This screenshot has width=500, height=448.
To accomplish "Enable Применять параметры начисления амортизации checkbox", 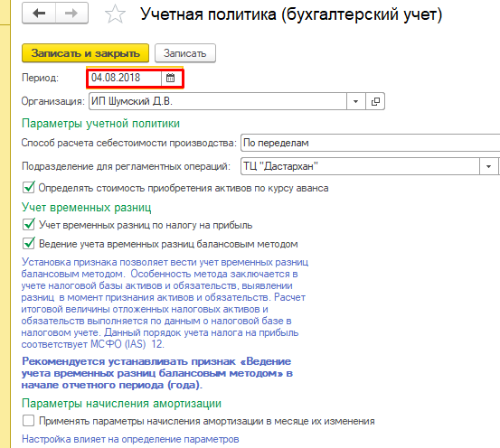I will [29, 421].
